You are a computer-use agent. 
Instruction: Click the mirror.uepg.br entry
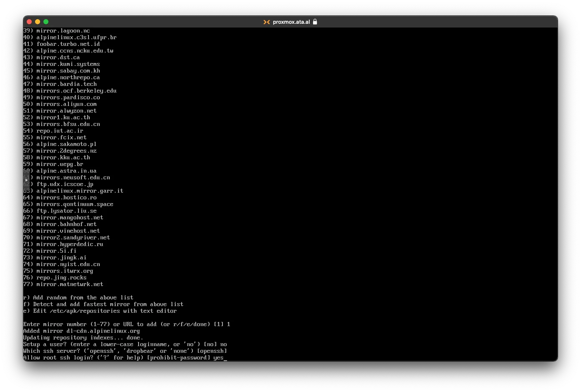pos(53,164)
